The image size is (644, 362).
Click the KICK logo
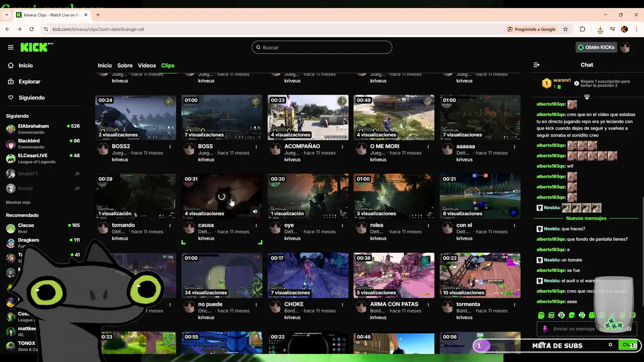pos(36,47)
